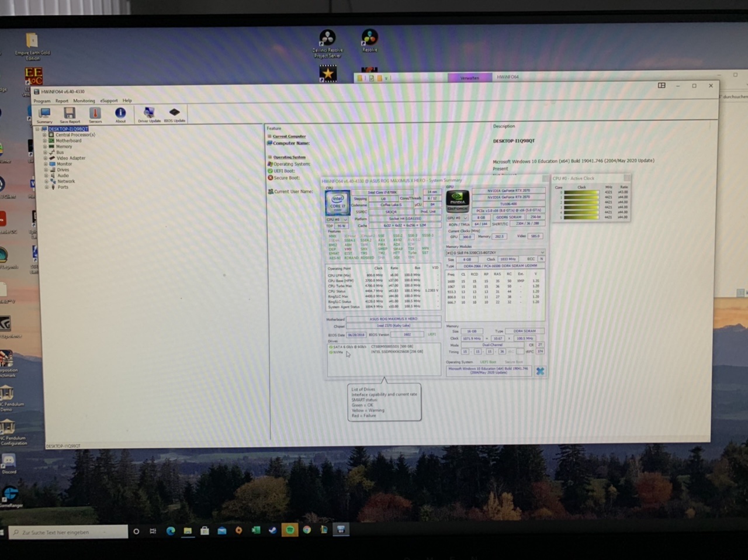
Task: Open the Help menu
Action: tap(127, 101)
